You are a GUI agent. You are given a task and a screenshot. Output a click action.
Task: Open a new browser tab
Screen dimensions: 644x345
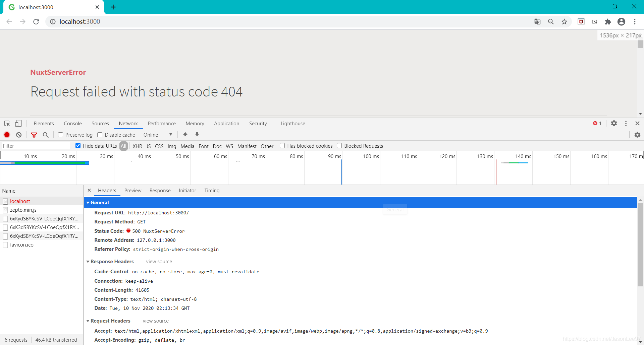tap(113, 7)
